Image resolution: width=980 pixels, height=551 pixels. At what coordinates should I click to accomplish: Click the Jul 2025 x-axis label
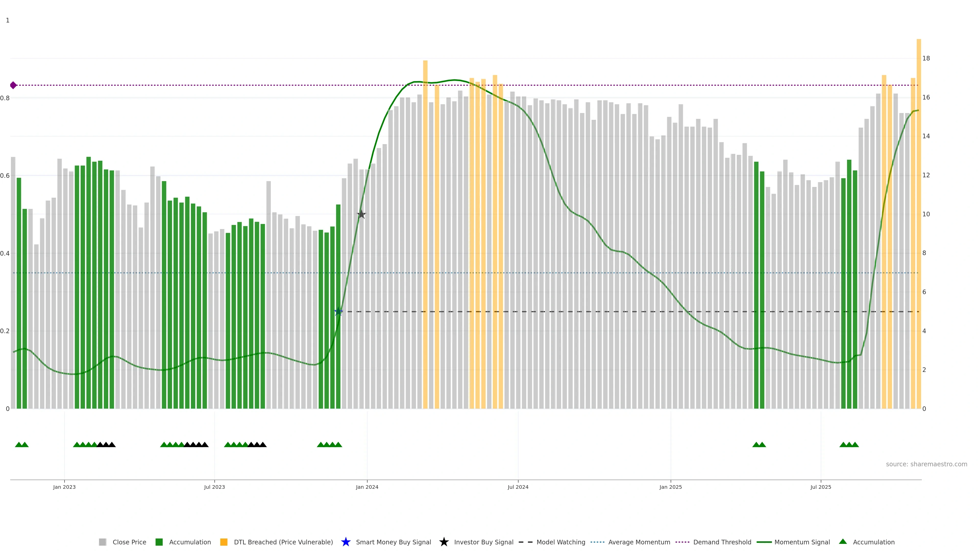click(x=820, y=487)
